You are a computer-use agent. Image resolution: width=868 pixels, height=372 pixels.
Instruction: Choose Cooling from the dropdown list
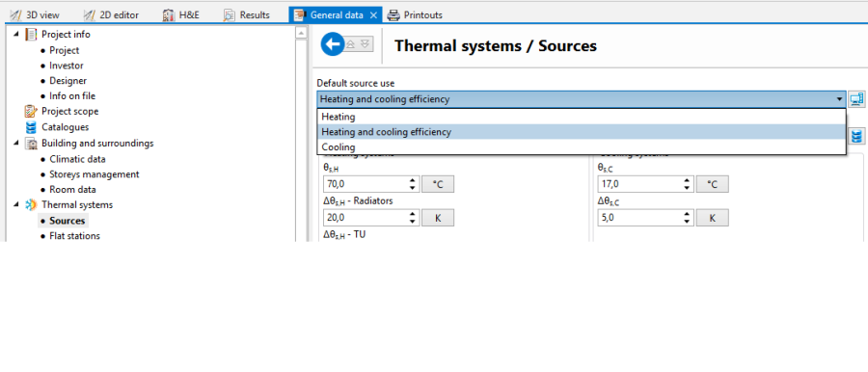click(582, 147)
